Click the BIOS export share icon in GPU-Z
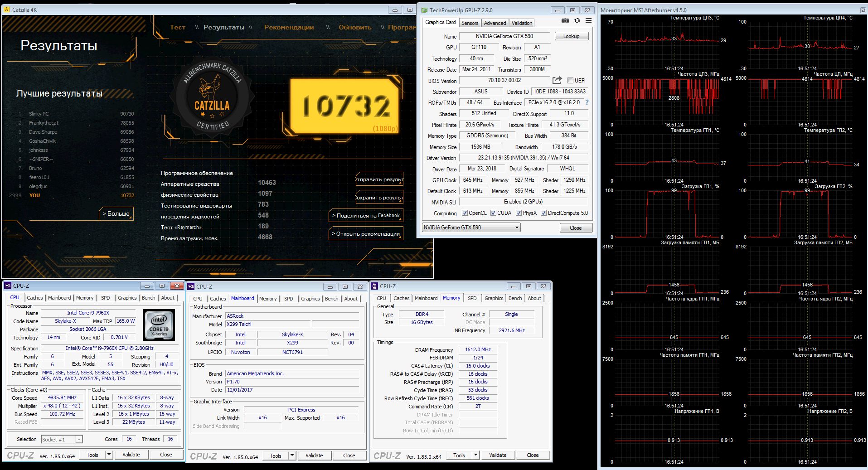Image resolution: width=868 pixels, height=470 pixels. coord(557,80)
